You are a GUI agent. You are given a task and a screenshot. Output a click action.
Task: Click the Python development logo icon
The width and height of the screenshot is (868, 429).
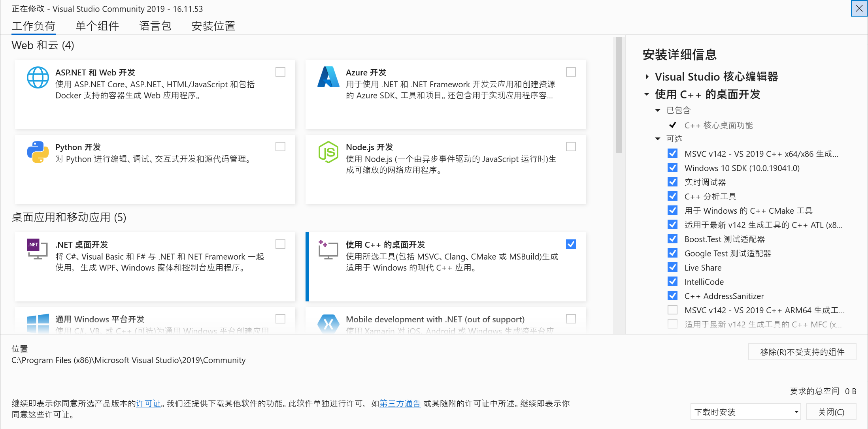[x=38, y=152]
